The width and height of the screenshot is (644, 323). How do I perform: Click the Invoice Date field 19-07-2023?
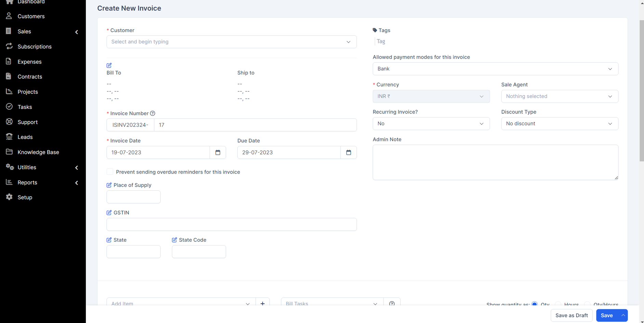pyautogui.click(x=158, y=152)
